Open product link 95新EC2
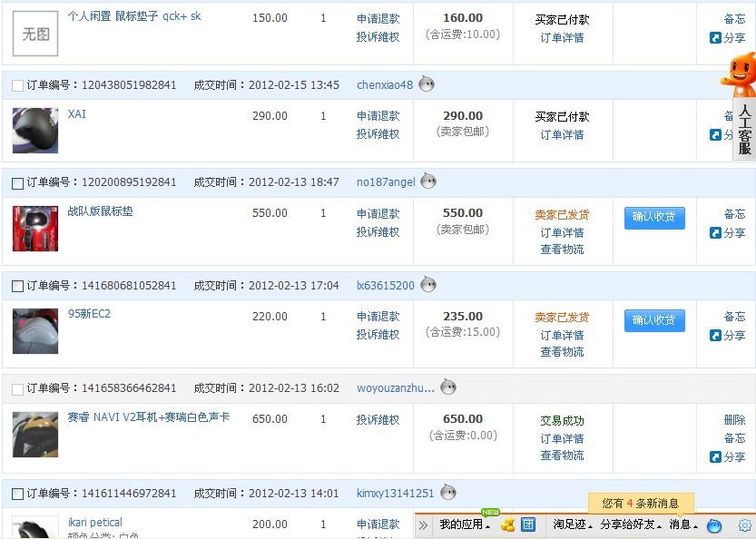The height and width of the screenshot is (539, 756). [89, 314]
